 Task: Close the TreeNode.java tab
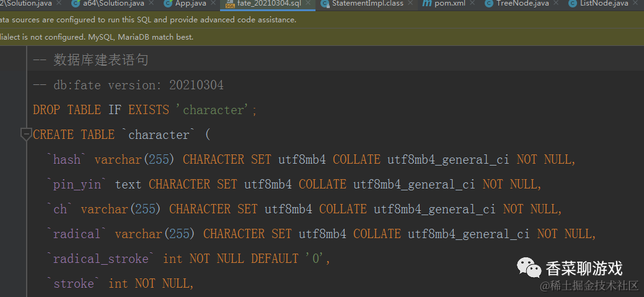(555, 3)
